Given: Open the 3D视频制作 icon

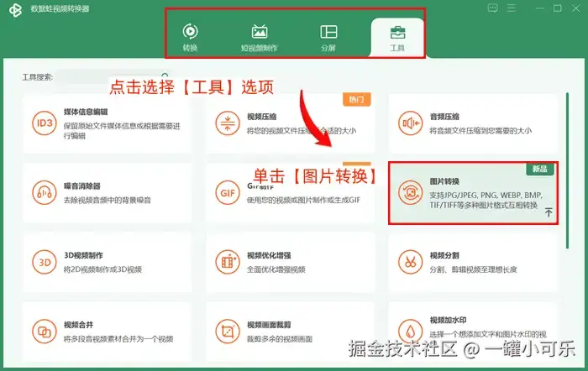Looking at the screenshot, I should 45,262.
